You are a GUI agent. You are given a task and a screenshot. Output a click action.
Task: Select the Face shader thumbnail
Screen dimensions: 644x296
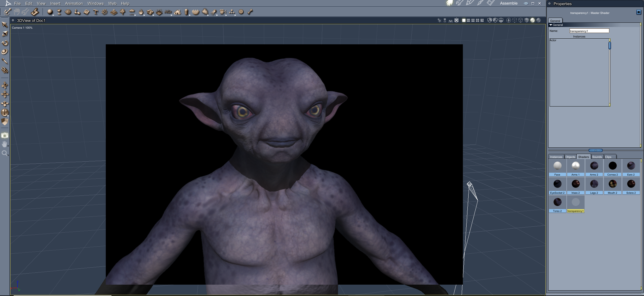(x=557, y=168)
